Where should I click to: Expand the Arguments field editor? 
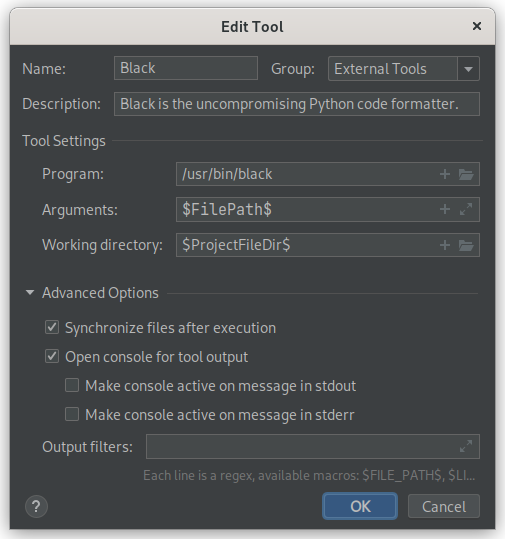[x=466, y=209]
